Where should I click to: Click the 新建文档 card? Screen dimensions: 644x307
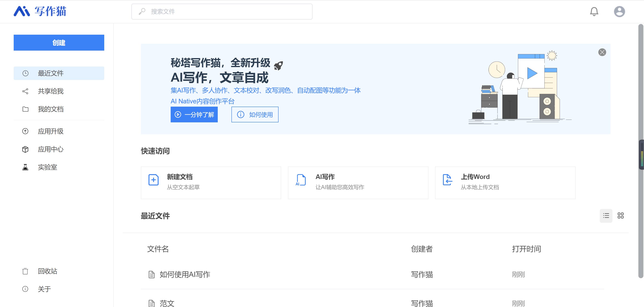tap(211, 183)
